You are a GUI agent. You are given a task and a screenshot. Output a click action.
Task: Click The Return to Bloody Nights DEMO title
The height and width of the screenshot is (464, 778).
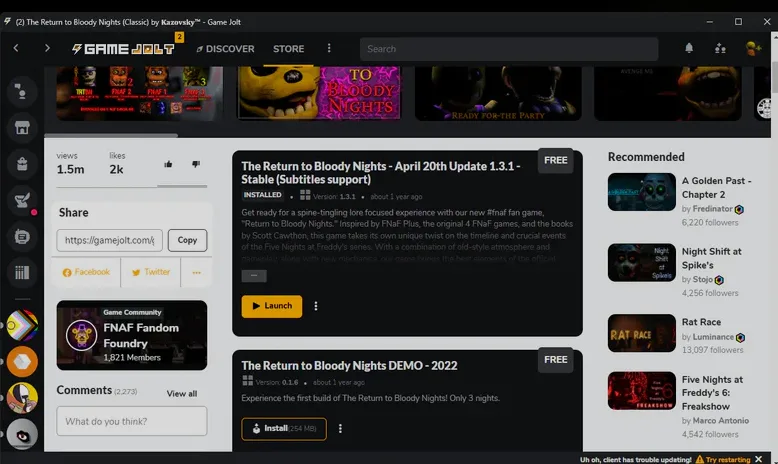(x=349, y=366)
